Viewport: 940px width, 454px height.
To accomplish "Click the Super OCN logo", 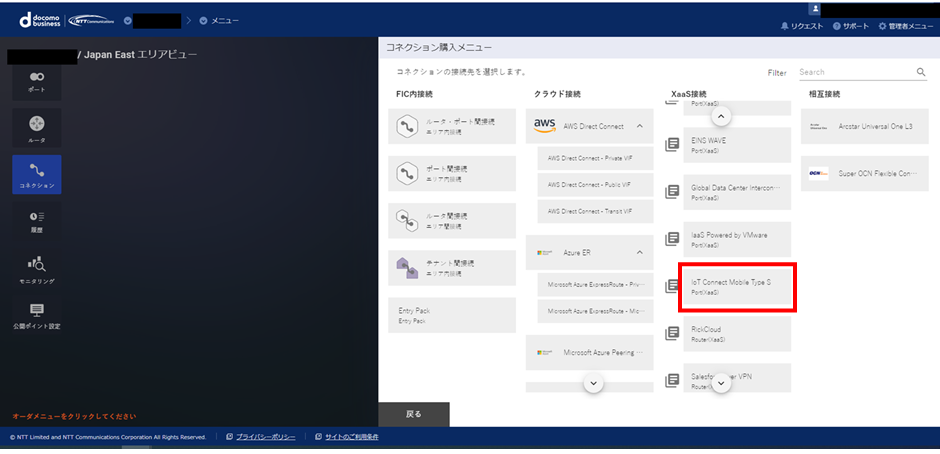I will coord(818,173).
